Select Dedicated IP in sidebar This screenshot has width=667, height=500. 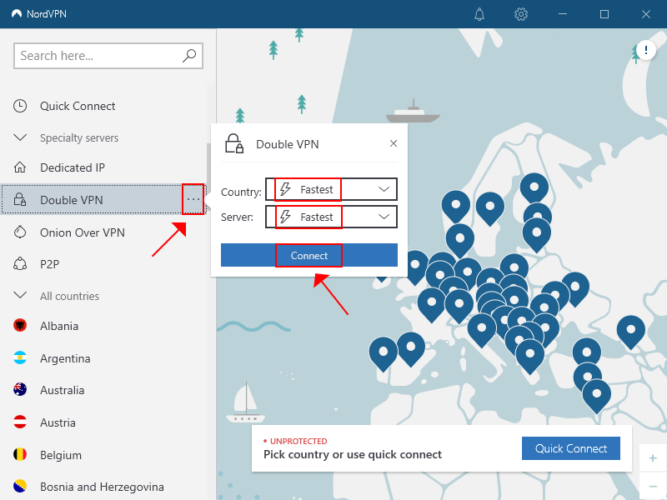coord(72,168)
